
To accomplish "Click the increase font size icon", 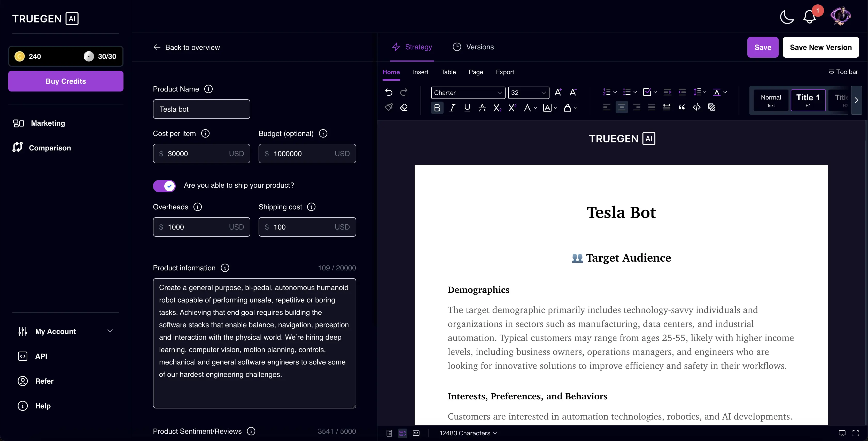I will click(558, 92).
